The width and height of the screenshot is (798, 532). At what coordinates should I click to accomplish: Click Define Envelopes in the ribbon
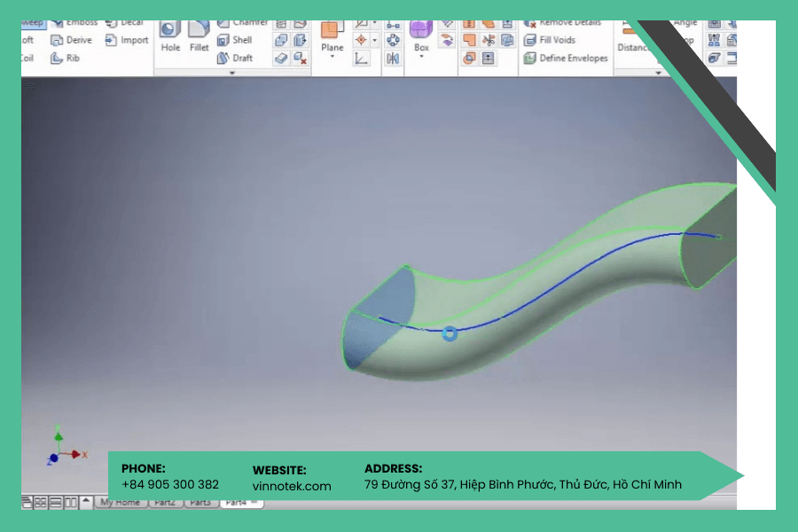566,58
